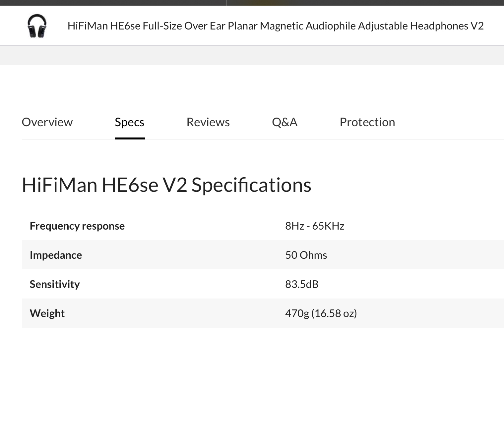Select the Frequency response row label
Screen dimensions: 504x433
click(x=77, y=226)
